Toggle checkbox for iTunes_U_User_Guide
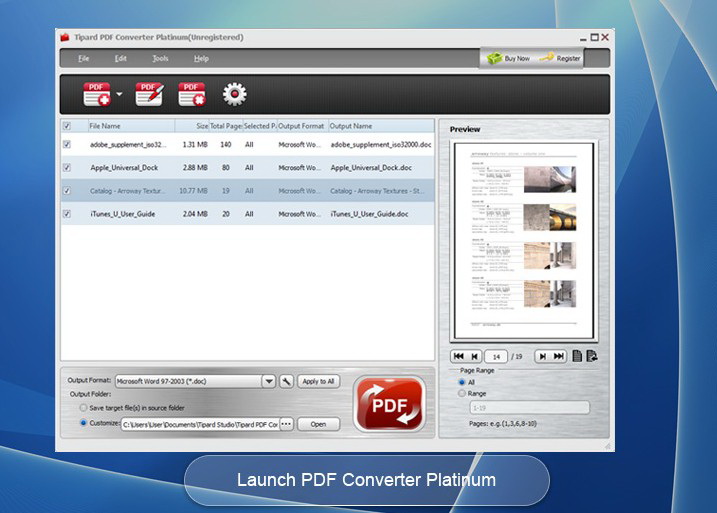 67,214
